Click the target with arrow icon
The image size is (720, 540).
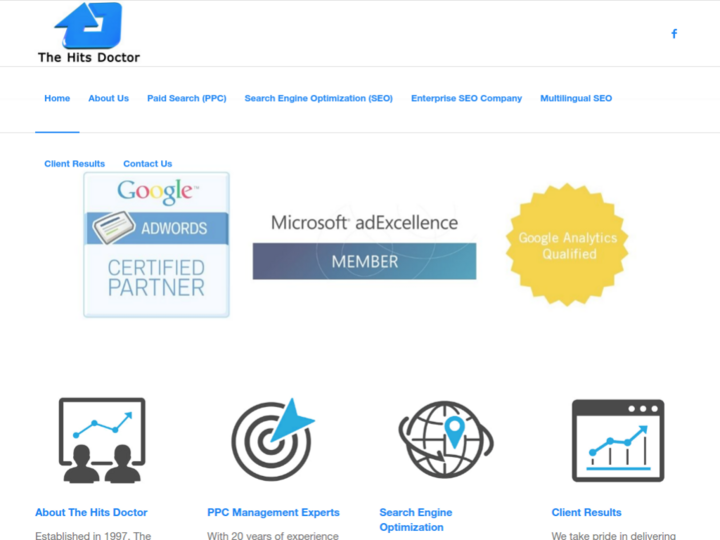click(273, 440)
